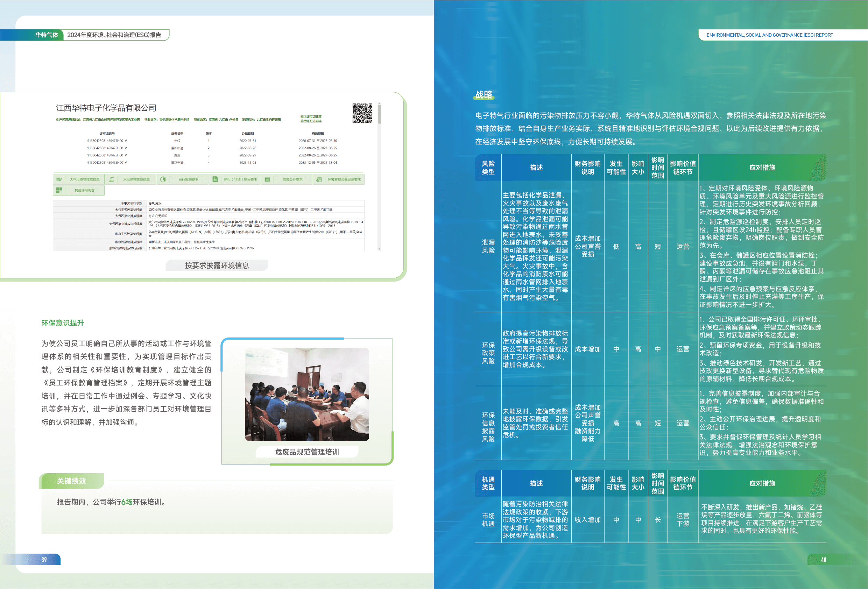The width and height of the screenshot is (868, 589).
Task: Open the 大气污染物排放信息 tab
Action: coord(84,179)
